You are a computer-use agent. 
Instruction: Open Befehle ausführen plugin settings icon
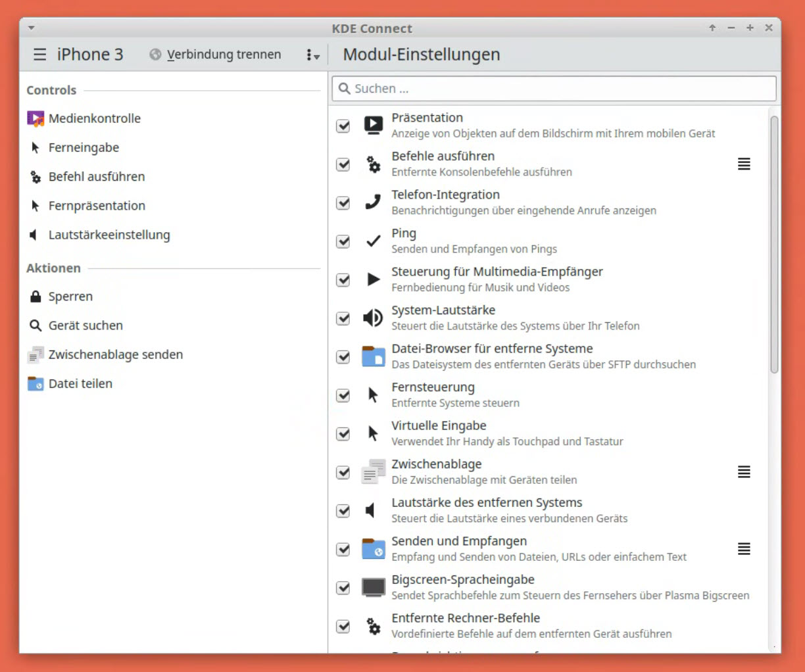coord(744,164)
